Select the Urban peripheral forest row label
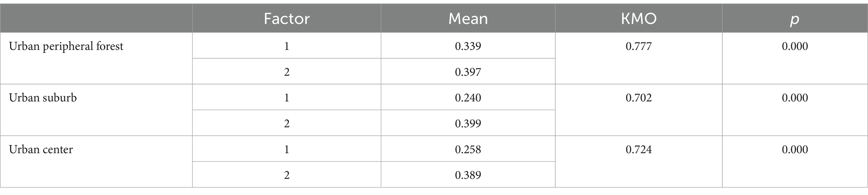Image resolution: width=868 pixels, height=195 pixels. [x=66, y=46]
